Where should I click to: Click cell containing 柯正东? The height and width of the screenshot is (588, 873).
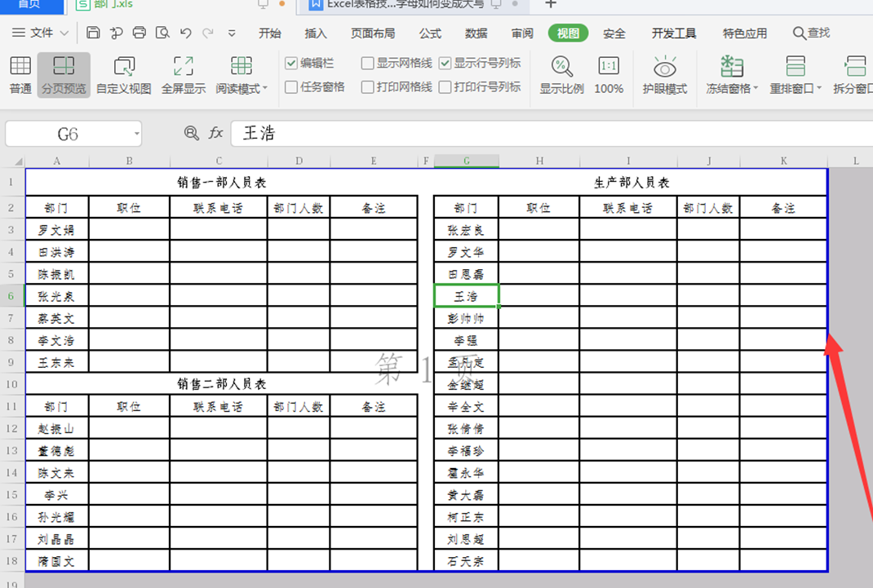[x=467, y=517]
